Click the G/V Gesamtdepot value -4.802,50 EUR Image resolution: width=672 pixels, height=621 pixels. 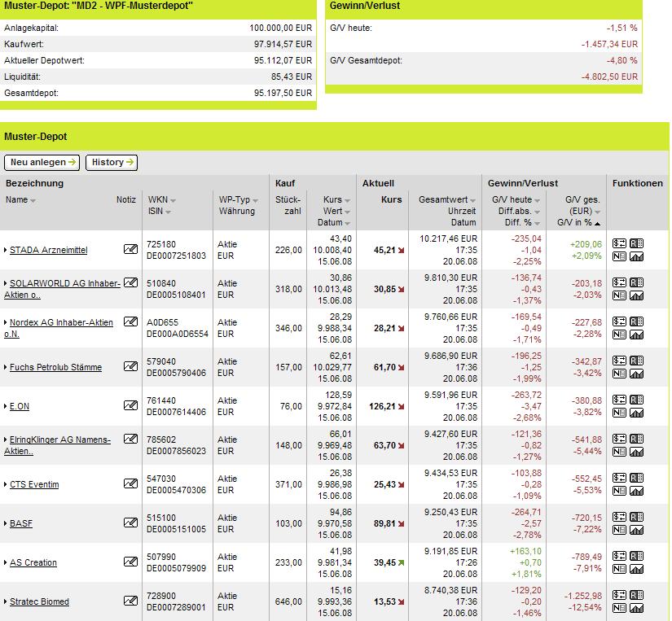tap(609, 77)
